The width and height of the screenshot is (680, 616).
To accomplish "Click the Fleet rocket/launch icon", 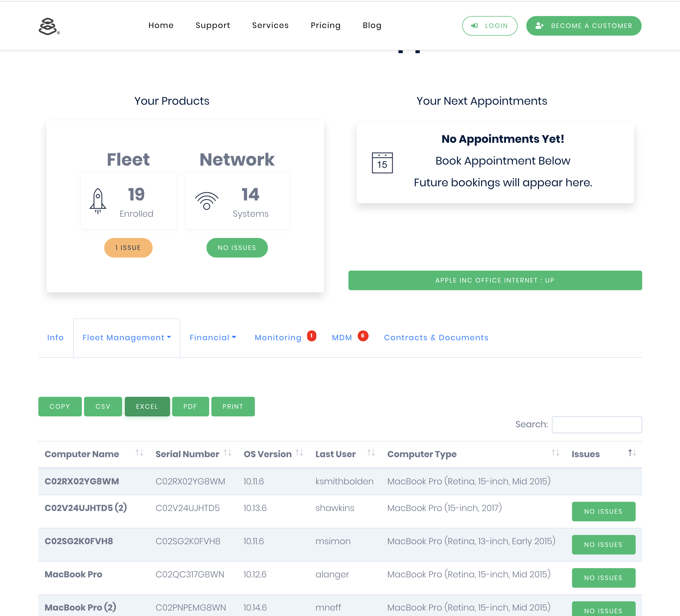I will coord(98,201).
